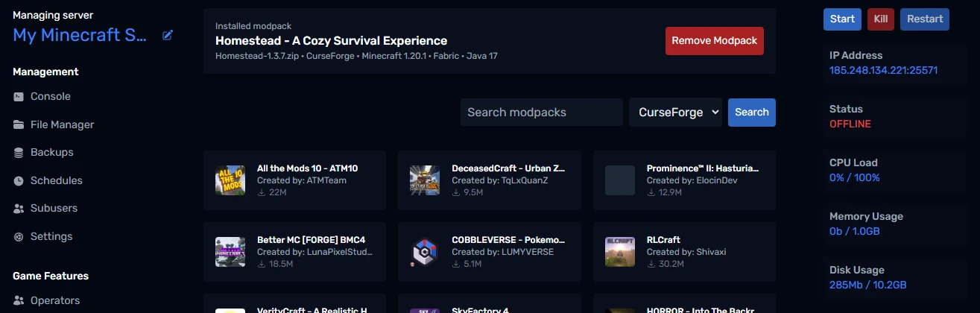This screenshot has width=980, height=313.
Task: Click the Management section heading
Action: [45, 72]
